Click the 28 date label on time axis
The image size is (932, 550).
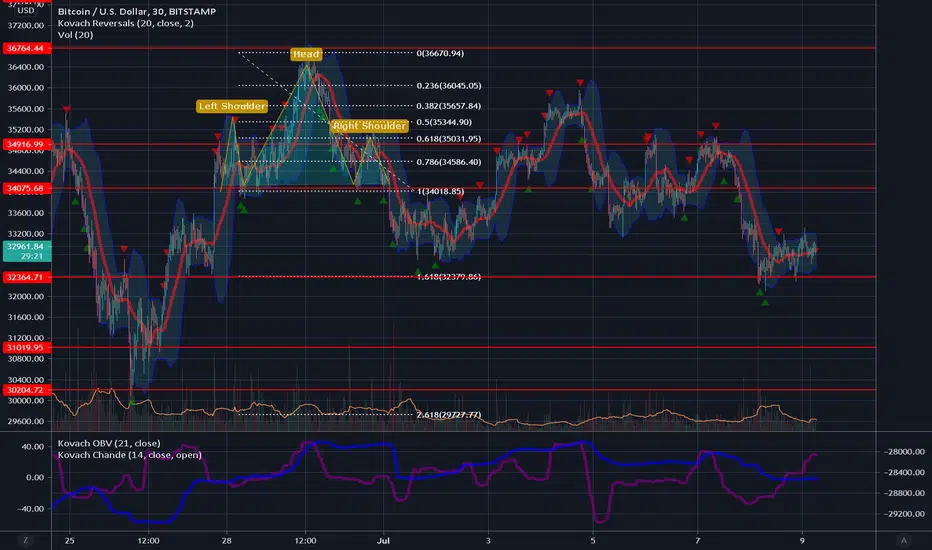click(x=226, y=540)
